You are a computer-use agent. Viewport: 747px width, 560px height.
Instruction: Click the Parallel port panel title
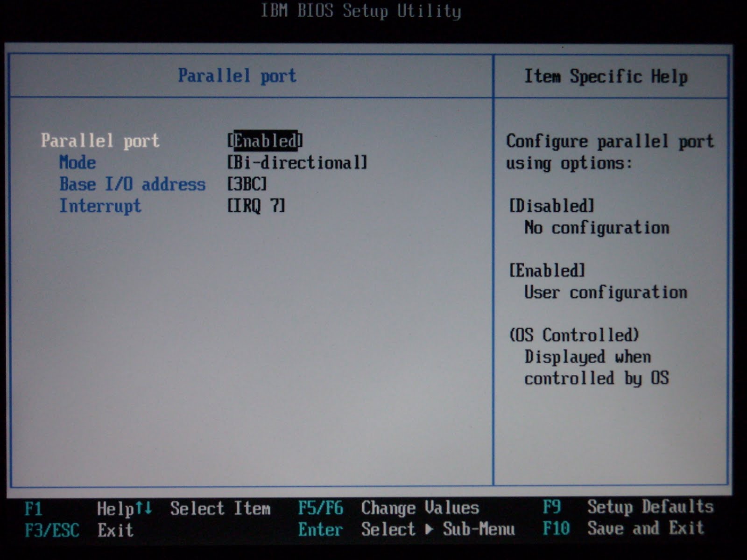point(237,76)
